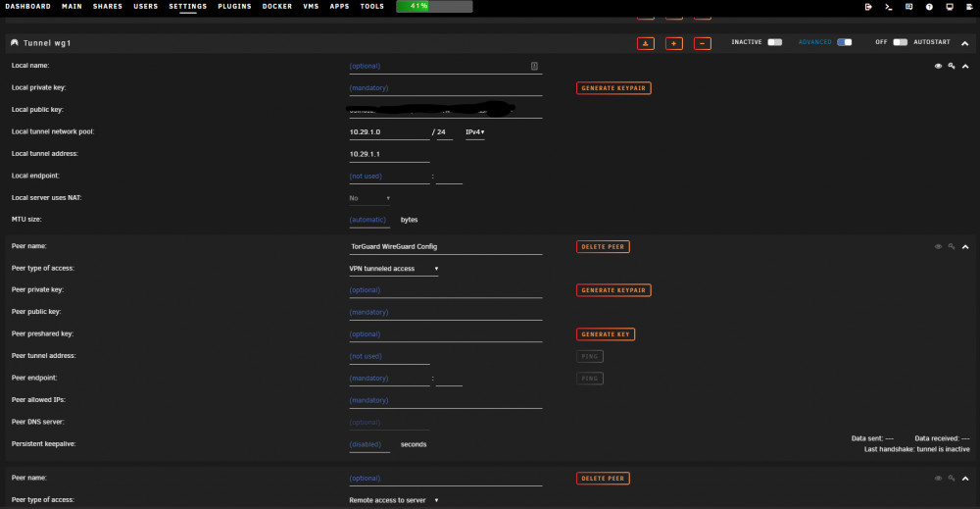Open the Tools menu

pos(371,6)
